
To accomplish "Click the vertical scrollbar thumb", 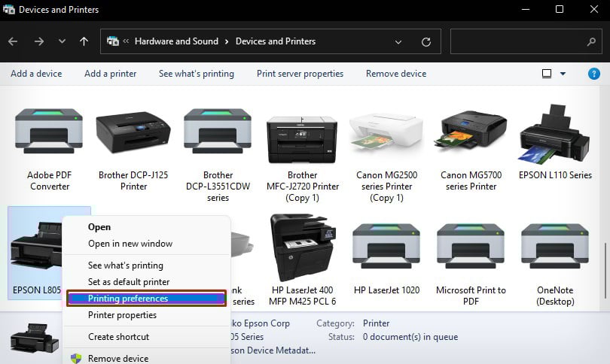I will pos(605,271).
